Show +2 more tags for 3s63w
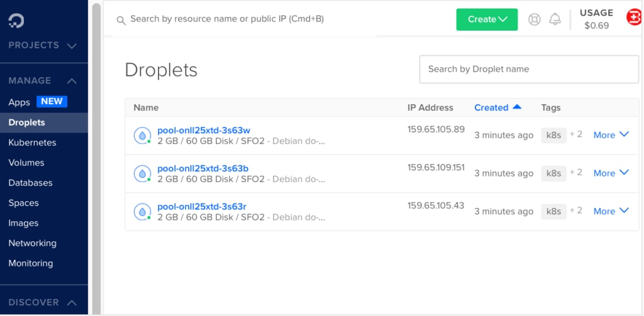The height and width of the screenshot is (316, 644). (576, 134)
